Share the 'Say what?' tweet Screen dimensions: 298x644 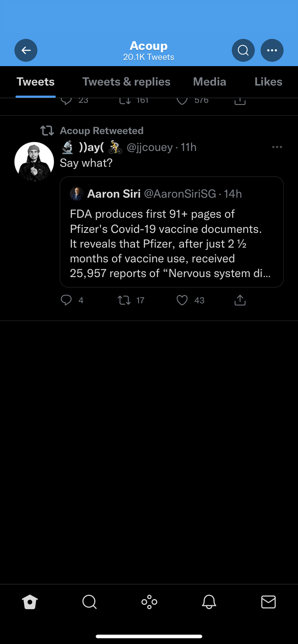point(240,300)
